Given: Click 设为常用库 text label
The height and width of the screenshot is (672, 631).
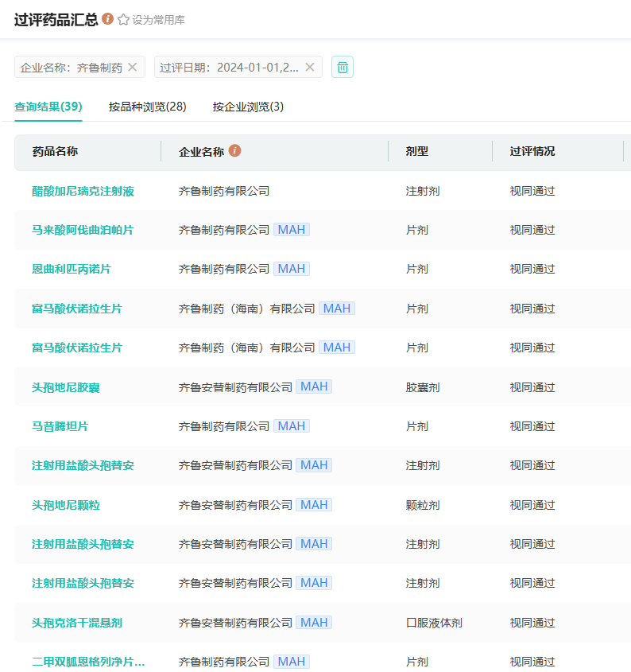Looking at the screenshot, I should [158, 20].
